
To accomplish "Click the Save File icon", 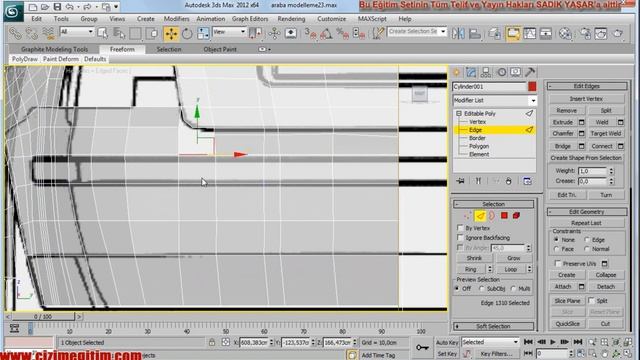I will click(57, 7).
